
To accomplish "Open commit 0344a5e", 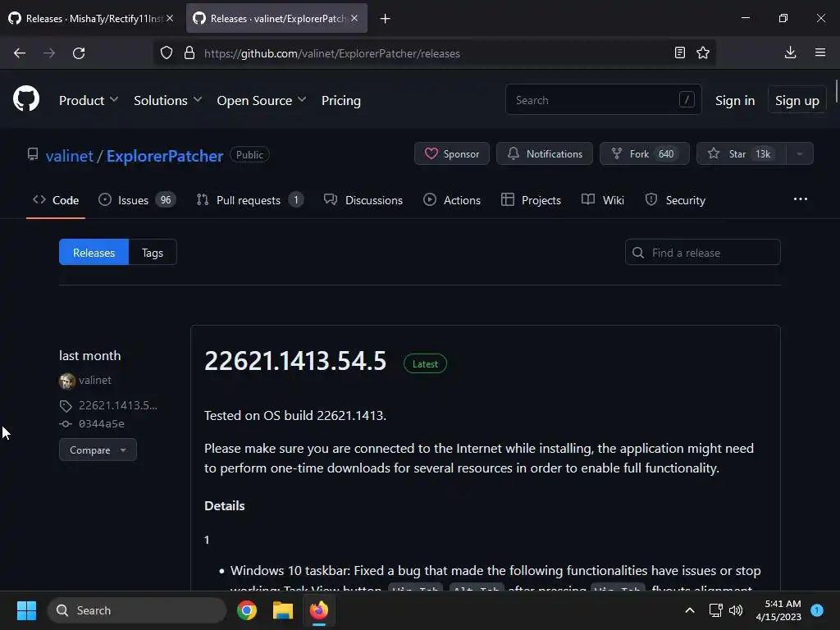I will pos(101,424).
